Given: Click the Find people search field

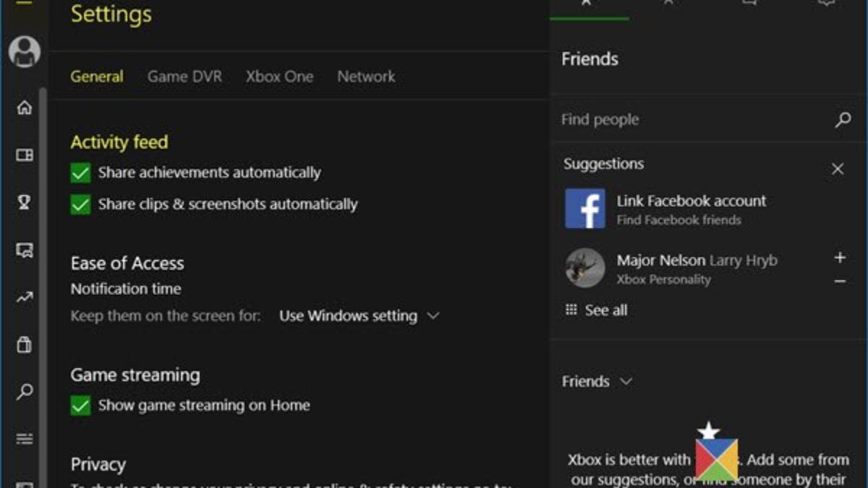Looking at the screenshot, I should tap(687, 119).
